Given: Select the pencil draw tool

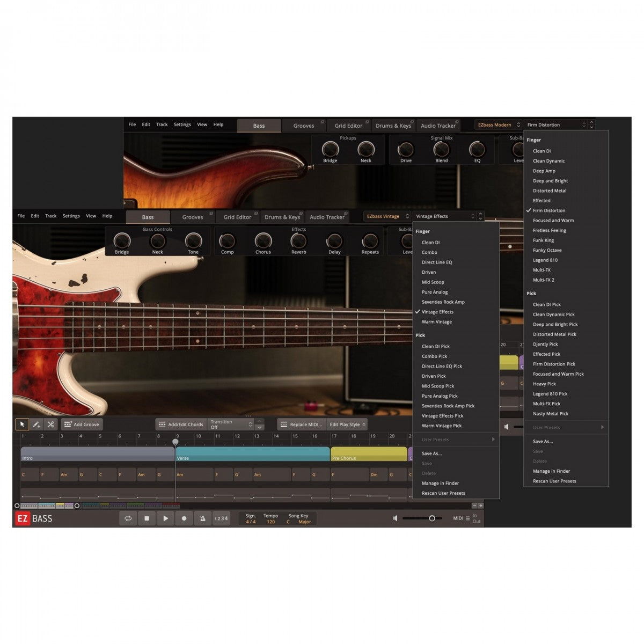Looking at the screenshot, I should [x=36, y=424].
